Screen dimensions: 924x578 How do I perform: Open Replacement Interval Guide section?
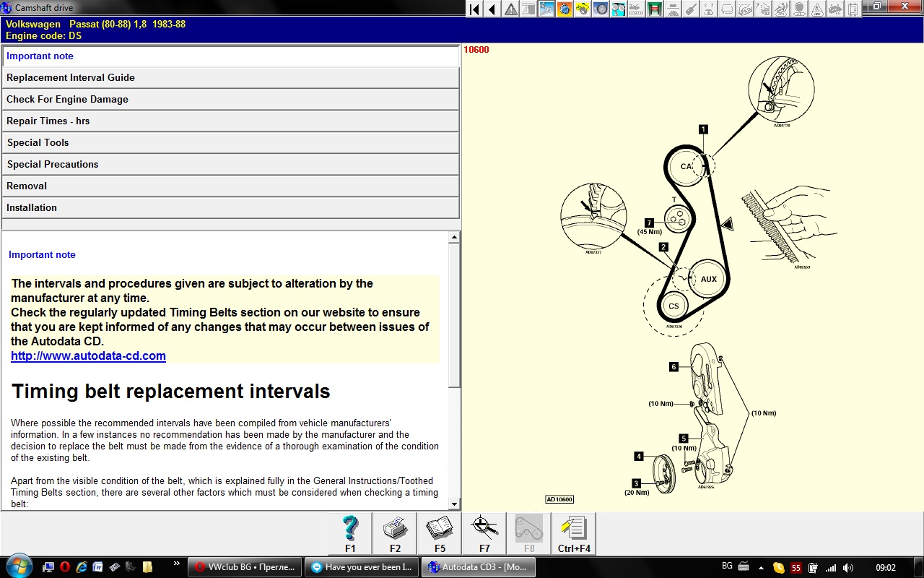pyautogui.click(x=230, y=77)
